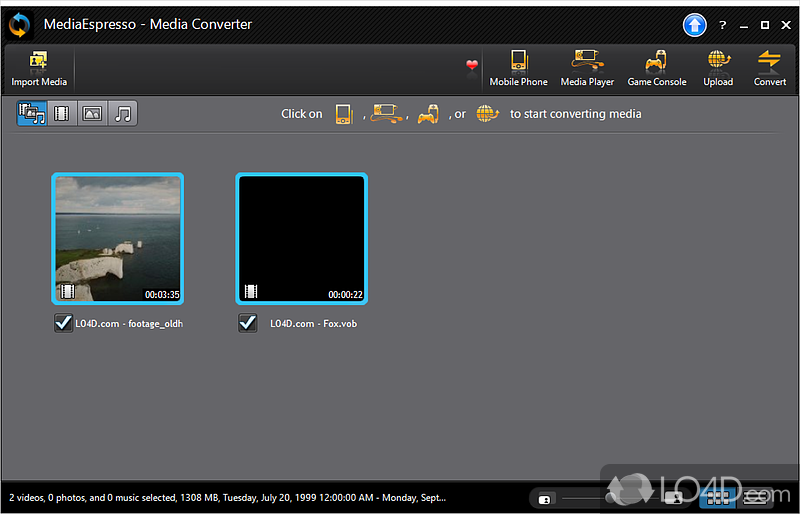Click the 00:00:22 duration label
The height and width of the screenshot is (514, 800).
point(345,295)
